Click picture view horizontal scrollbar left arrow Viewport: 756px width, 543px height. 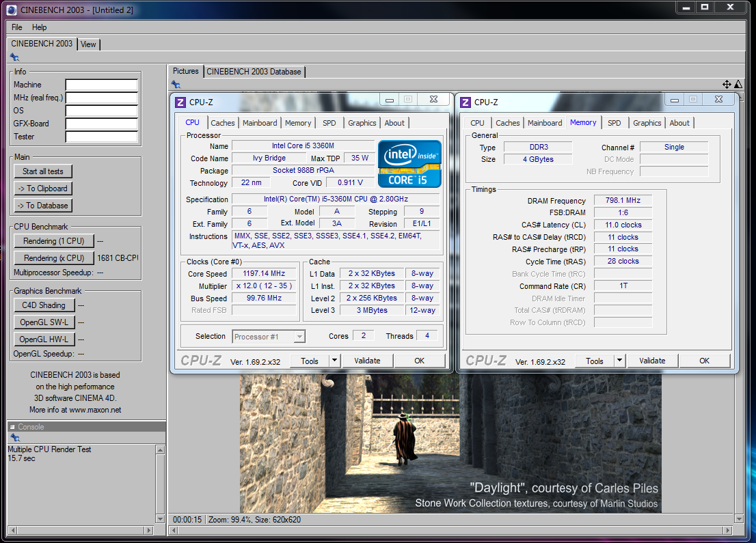click(x=174, y=530)
